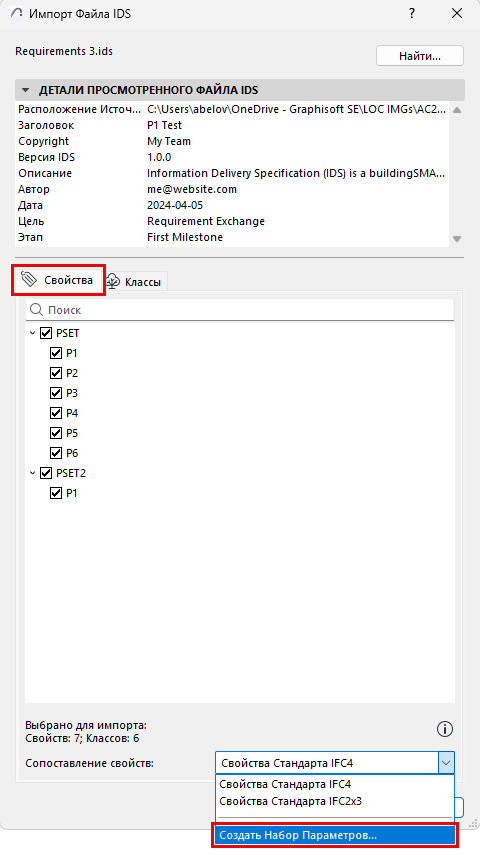Click the Классы tab tree icon
The image size is (480, 855).
click(x=113, y=281)
